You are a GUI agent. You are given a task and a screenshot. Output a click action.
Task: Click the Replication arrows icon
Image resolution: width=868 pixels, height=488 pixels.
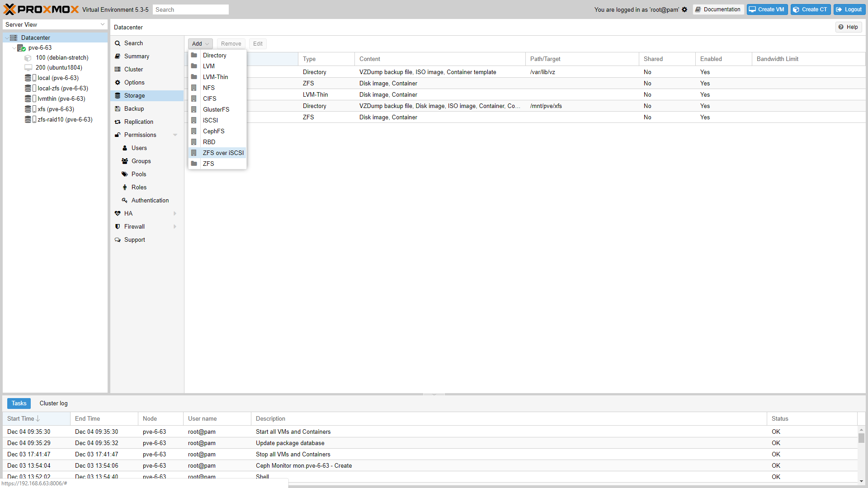[x=118, y=122]
